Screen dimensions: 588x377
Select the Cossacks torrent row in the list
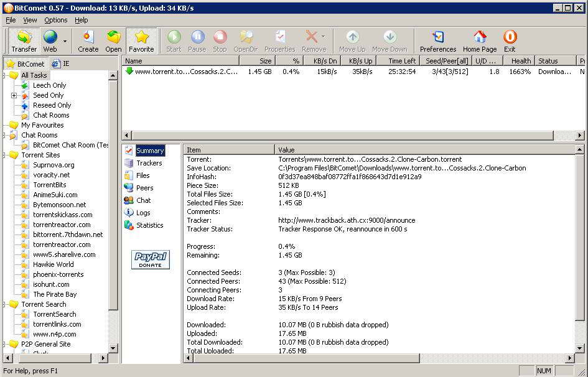pos(187,72)
